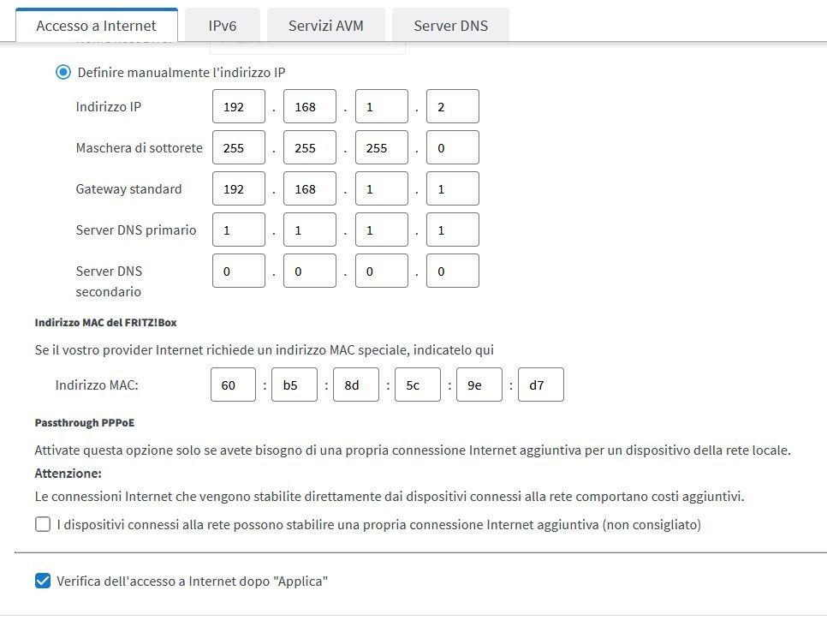Click the MAC address field containing '8d'

(356, 385)
